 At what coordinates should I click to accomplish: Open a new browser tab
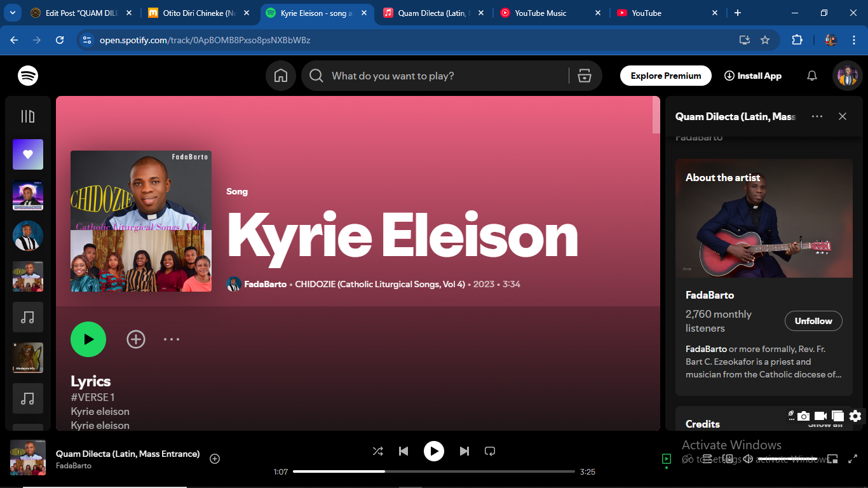[x=738, y=13]
